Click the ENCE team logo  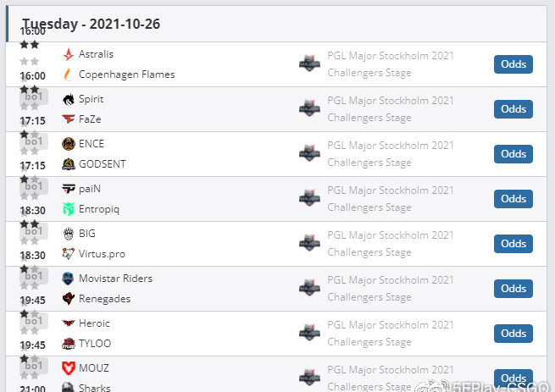click(69, 144)
